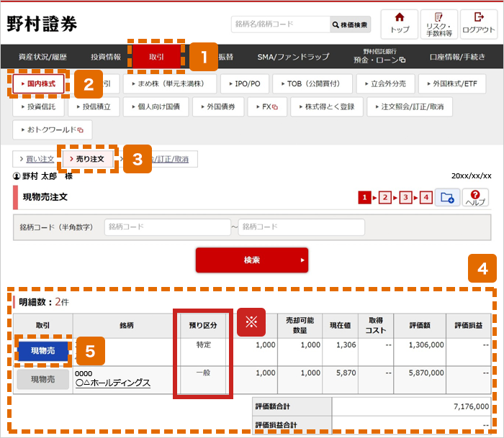Click 野村證券 logo

pos(42,24)
